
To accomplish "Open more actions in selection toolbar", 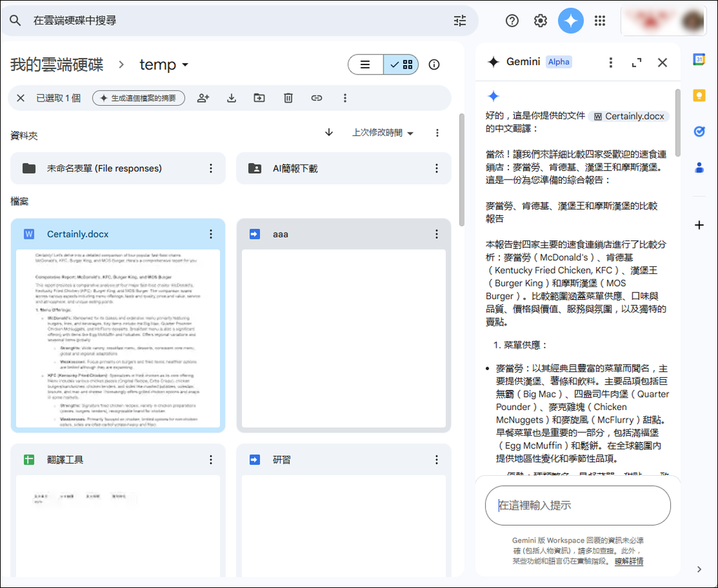I will point(345,98).
